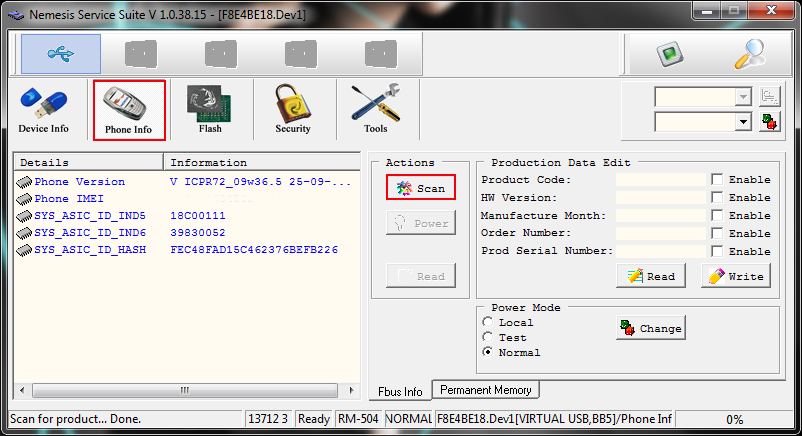Screen dimensions: 802x436
Task: Select the Phone IMEI row
Action: click(x=187, y=199)
